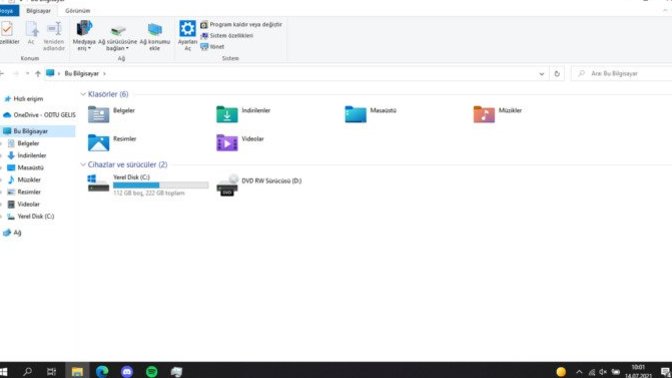Select İndirilenler in the sidebar

[32, 156]
